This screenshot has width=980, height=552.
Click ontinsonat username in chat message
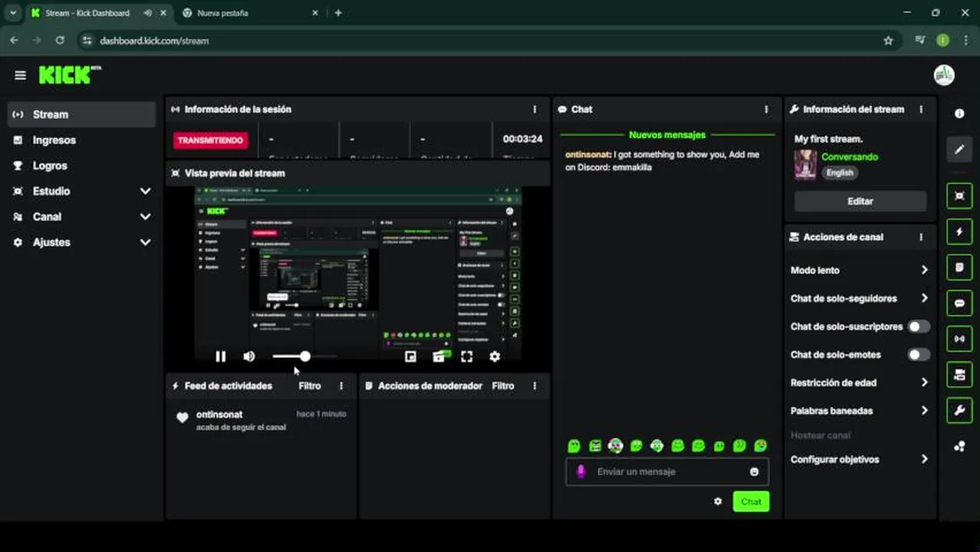587,154
